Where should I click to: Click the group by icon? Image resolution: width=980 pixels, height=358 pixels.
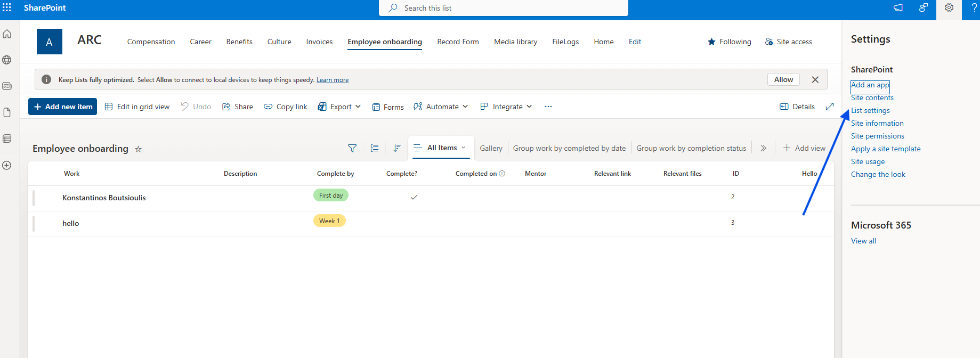[x=375, y=148]
